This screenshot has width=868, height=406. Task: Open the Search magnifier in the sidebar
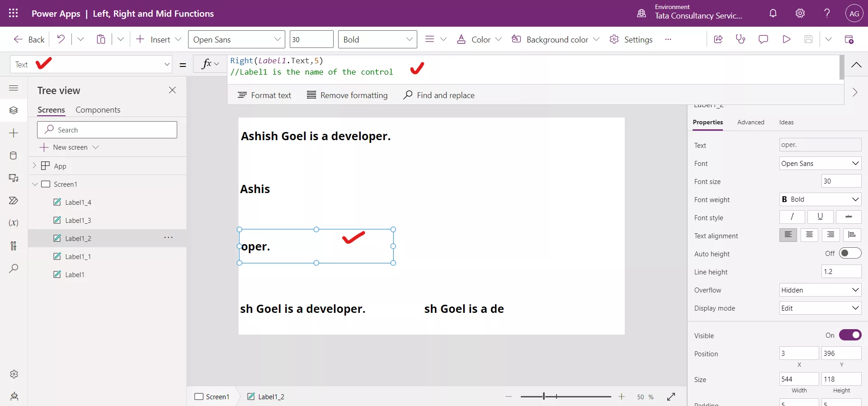pyautogui.click(x=14, y=268)
